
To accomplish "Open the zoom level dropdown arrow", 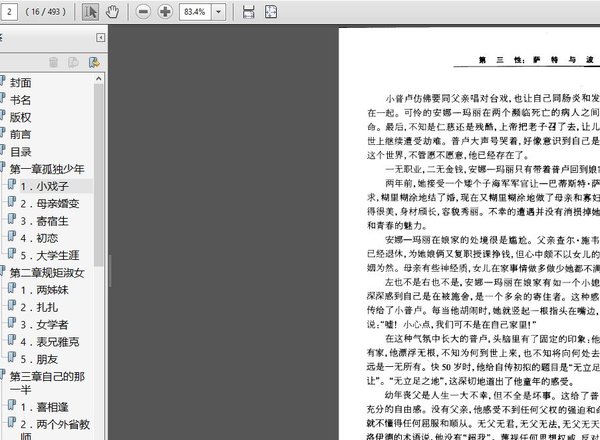I will click(x=218, y=12).
